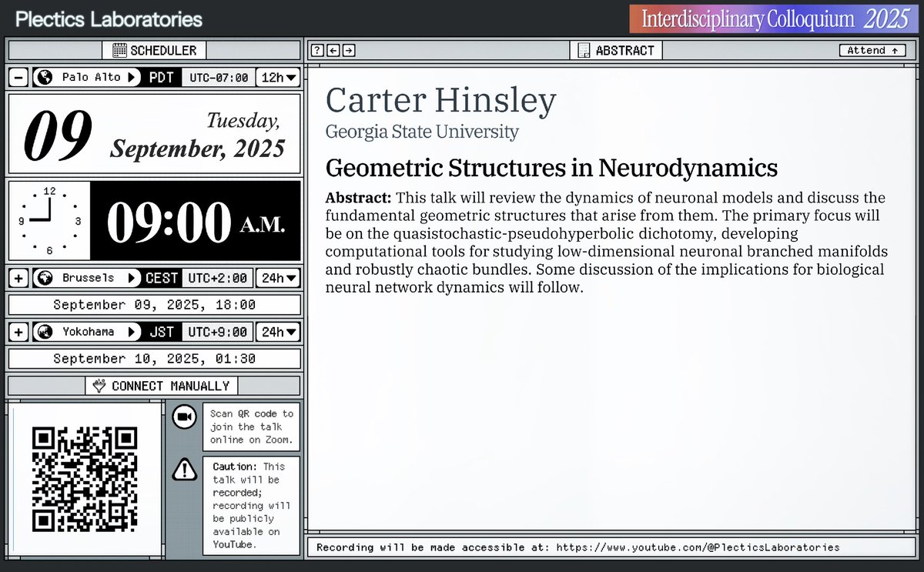The image size is (924, 572).
Task: Open the 24h format dropdown for Brussels
Action: (278, 278)
